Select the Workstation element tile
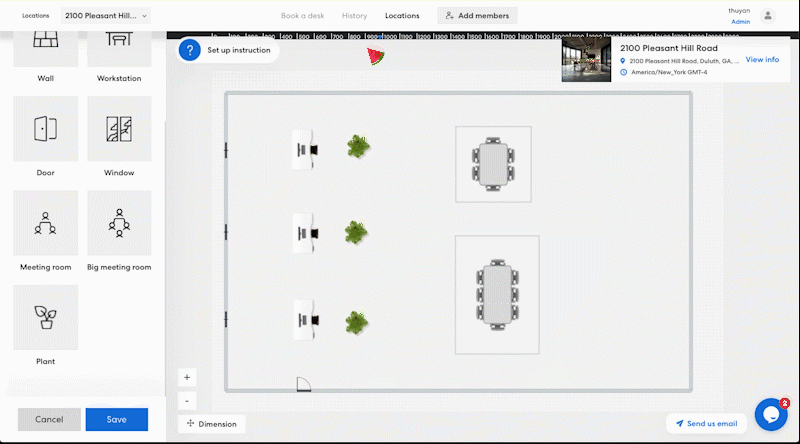800x444 pixels. click(x=119, y=49)
